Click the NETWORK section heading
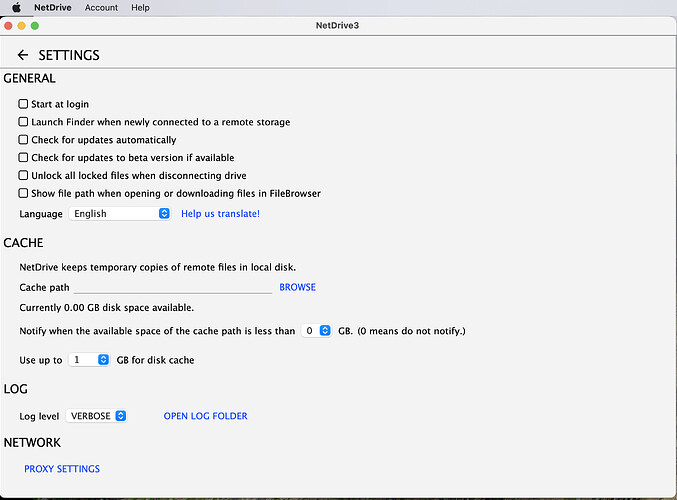Viewport: 677px width, 500px height. click(x=32, y=443)
